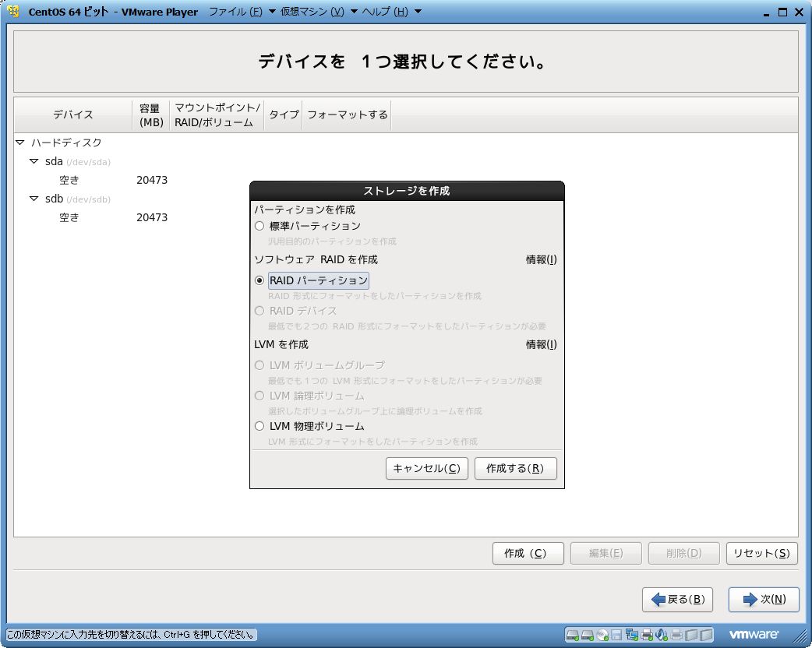This screenshot has width=812, height=648.
Task: Click the 作成(C) button below device list
Action: tap(528, 553)
